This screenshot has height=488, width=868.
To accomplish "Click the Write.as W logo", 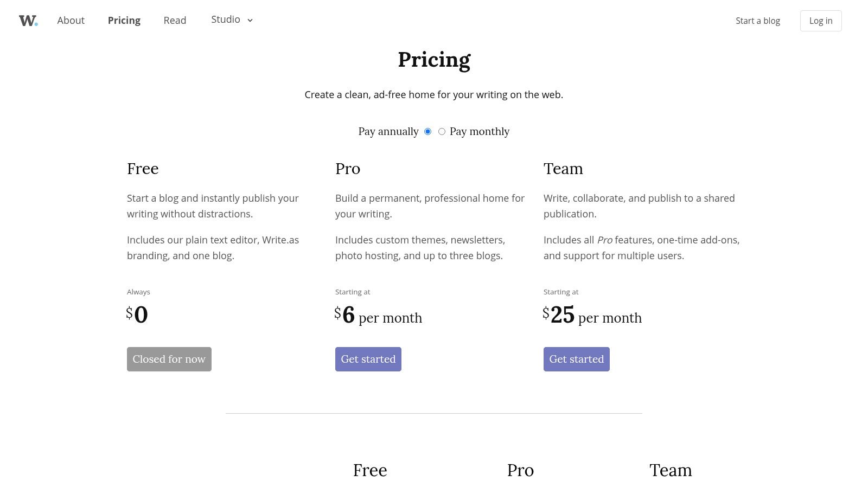I will pos(28,21).
